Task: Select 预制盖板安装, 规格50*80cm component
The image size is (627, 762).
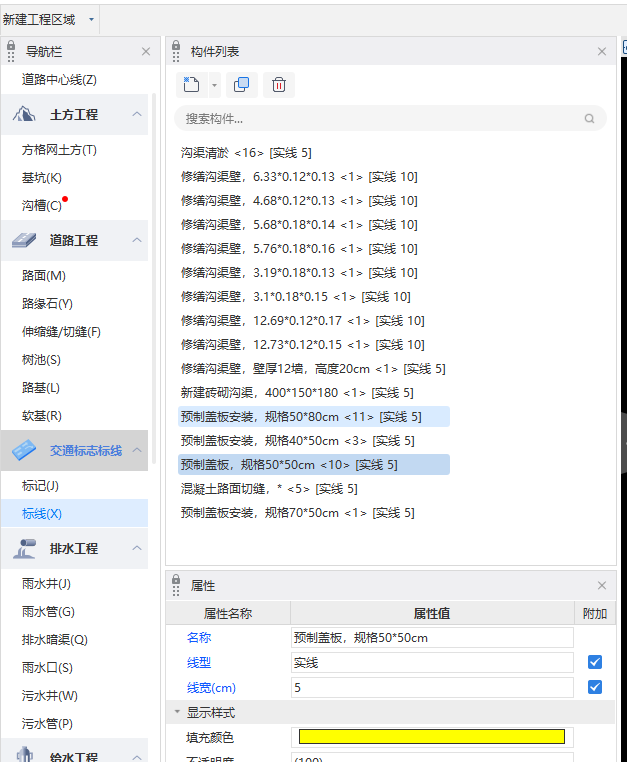Action: pos(314,416)
